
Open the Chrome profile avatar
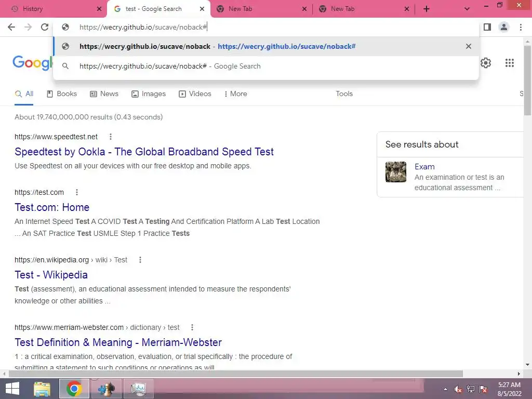pos(504,27)
